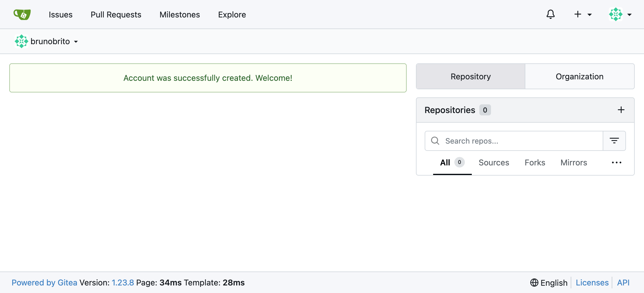Select the Repository tab

[x=470, y=76]
